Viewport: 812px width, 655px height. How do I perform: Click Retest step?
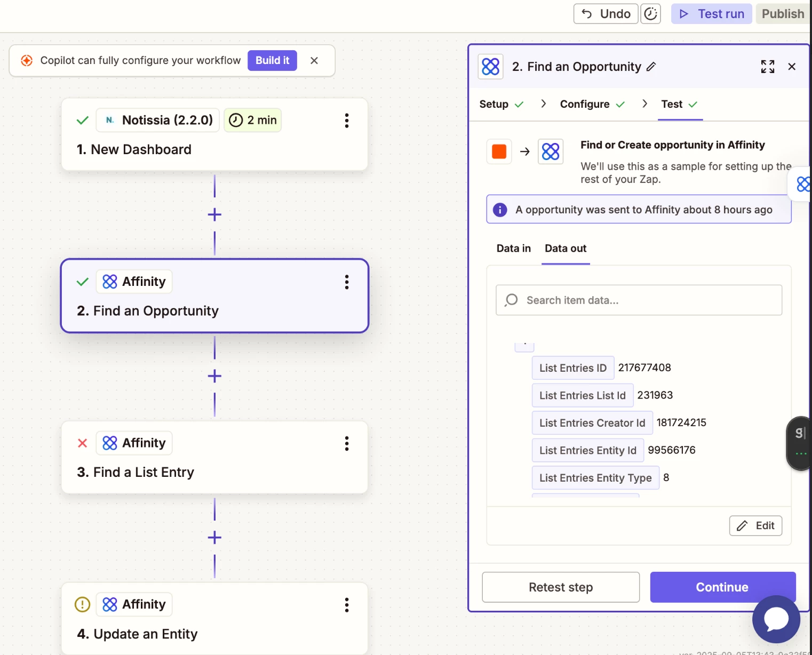pyautogui.click(x=561, y=587)
